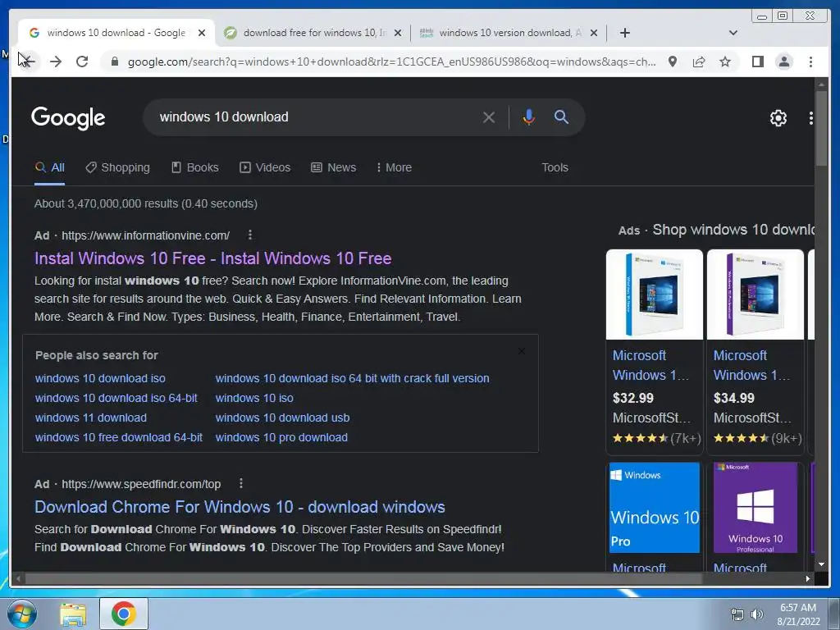
Task: Open the location pin in address bar
Action: click(673, 62)
